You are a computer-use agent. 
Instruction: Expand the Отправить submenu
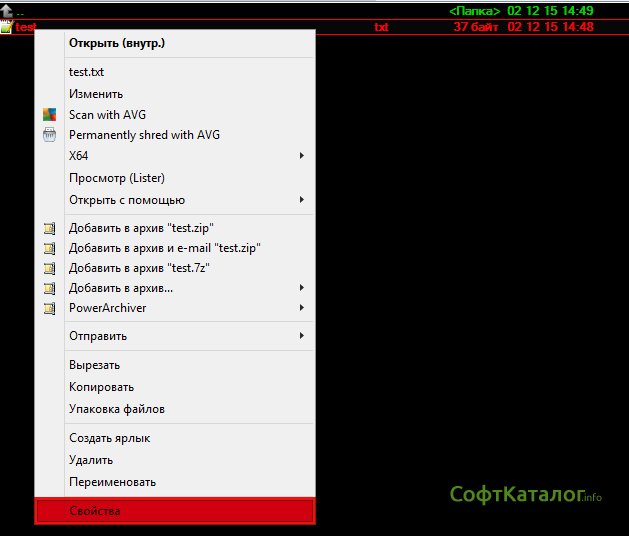click(x=302, y=336)
